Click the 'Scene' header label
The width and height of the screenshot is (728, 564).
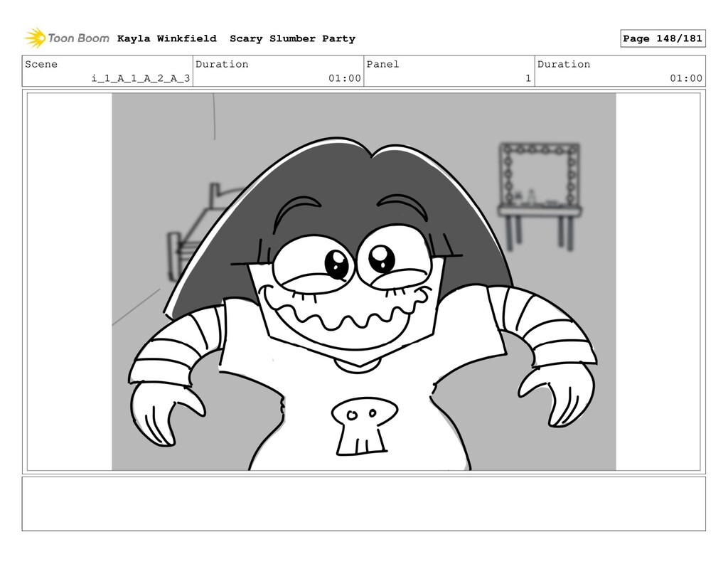(x=41, y=64)
